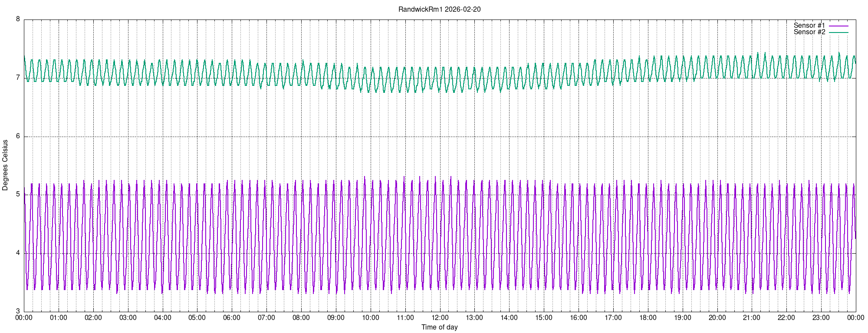Click the Time of day axis title
Screen dimensions: 868x333
point(440,327)
